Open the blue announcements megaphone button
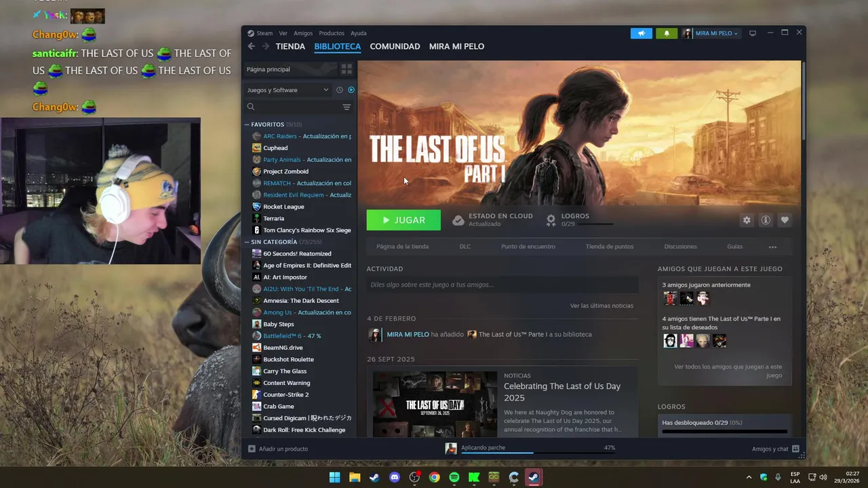The image size is (868, 488). (641, 33)
